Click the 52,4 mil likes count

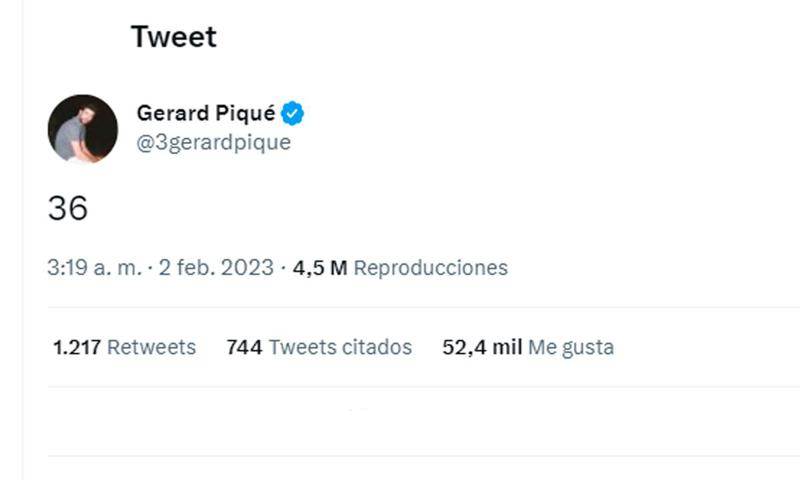coord(482,347)
